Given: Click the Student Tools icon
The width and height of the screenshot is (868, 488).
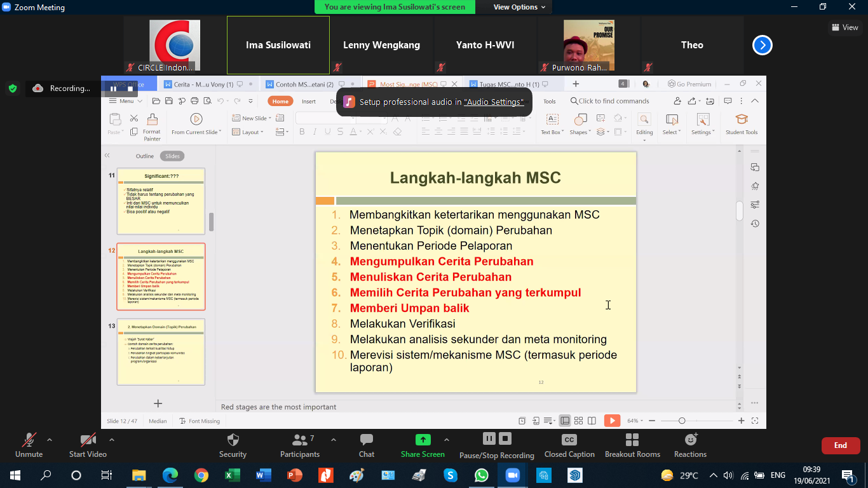Looking at the screenshot, I should pyautogui.click(x=742, y=119).
